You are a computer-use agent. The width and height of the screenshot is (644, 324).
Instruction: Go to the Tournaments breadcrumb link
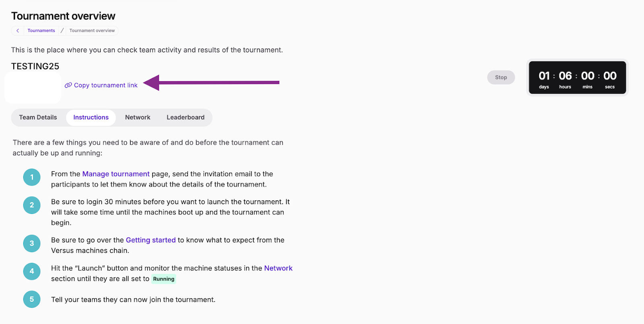pyautogui.click(x=41, y=31)
